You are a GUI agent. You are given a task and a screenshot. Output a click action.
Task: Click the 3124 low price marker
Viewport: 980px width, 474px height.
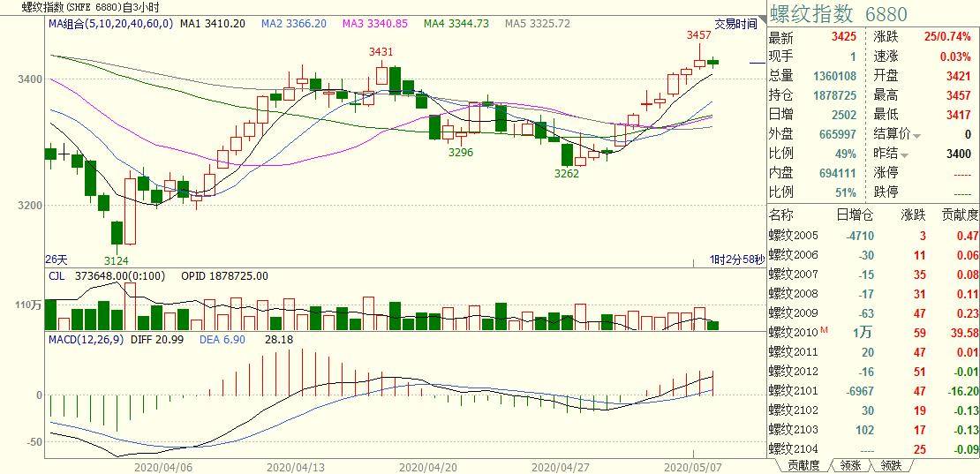tap(117, 260)
